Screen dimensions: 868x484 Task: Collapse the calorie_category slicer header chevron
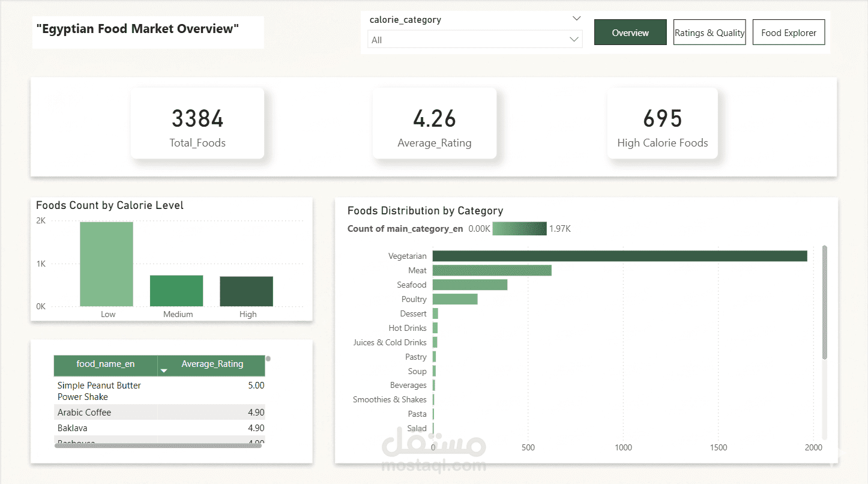[576, 19]
